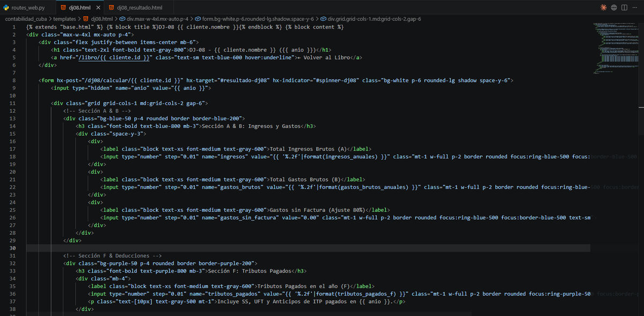This screenshot has width=644, height=316.
Task: Open the templates breadcrumb folder
Action: 64,19
